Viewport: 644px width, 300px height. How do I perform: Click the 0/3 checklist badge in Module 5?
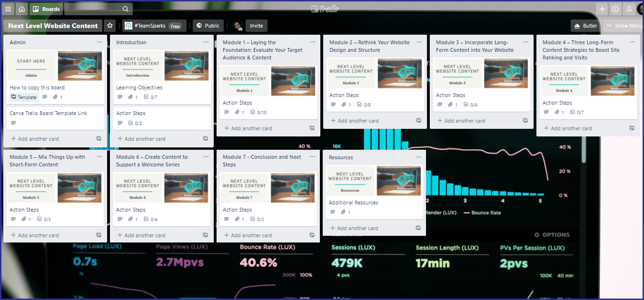44,219
